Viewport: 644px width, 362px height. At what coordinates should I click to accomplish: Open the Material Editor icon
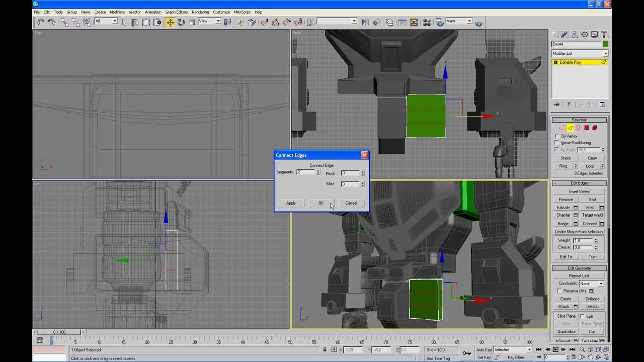pos(427,22)
